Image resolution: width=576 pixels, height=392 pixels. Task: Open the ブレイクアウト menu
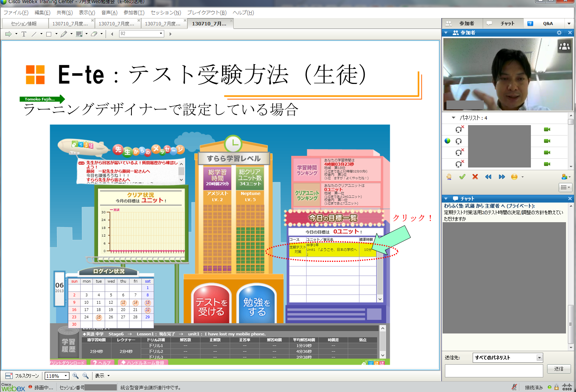point(207,13)
